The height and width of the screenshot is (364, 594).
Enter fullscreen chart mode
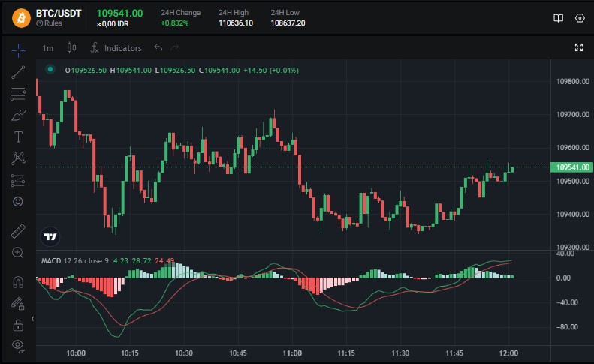point(579,47)
